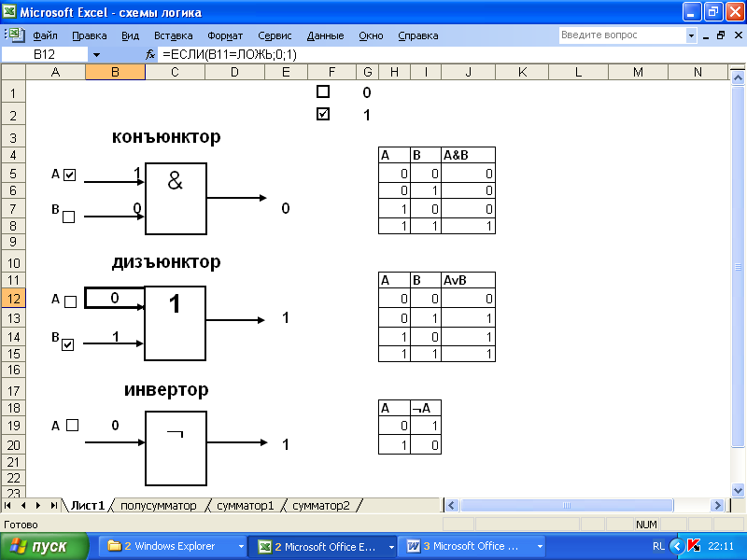Viewport: 747px width, 560px height.
Task: Click the empty legend checkbox beside 0
Action: [323, 91]
